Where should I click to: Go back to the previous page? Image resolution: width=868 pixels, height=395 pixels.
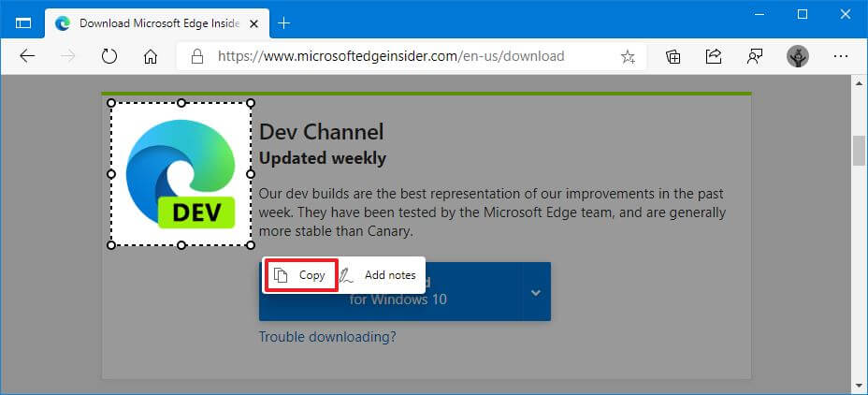tap(26, 56)
